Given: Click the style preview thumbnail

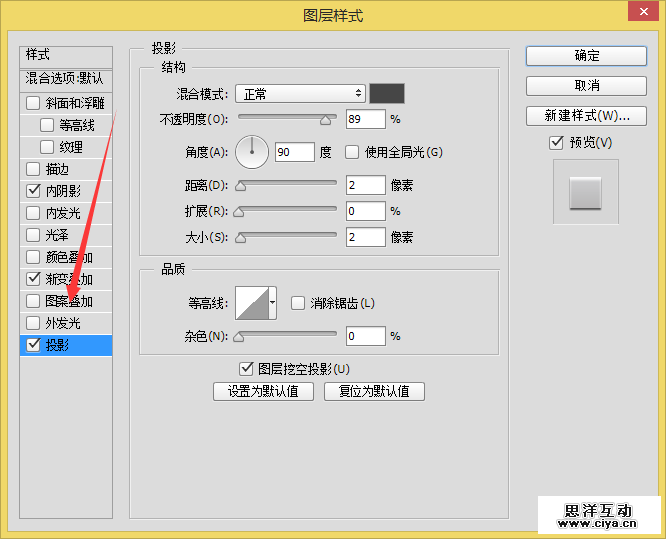Looking at the screenshot, I should [x=585, y=192].
